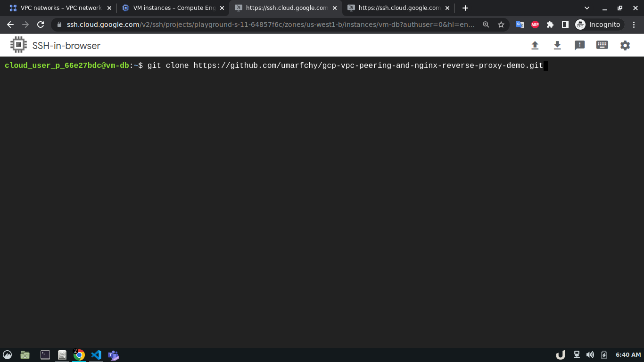View site information lock icon
This screenshot has width=644, height=362.
[x=59, y=25]
